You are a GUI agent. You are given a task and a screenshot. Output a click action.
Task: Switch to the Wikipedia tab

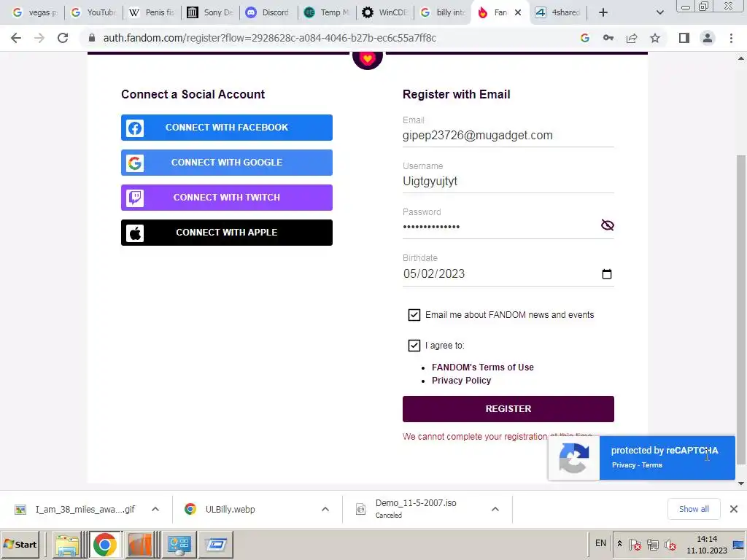[x=152, y=12]
